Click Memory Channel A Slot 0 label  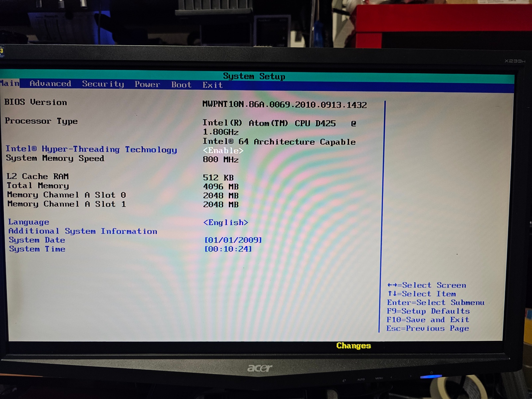pos(66,195)
